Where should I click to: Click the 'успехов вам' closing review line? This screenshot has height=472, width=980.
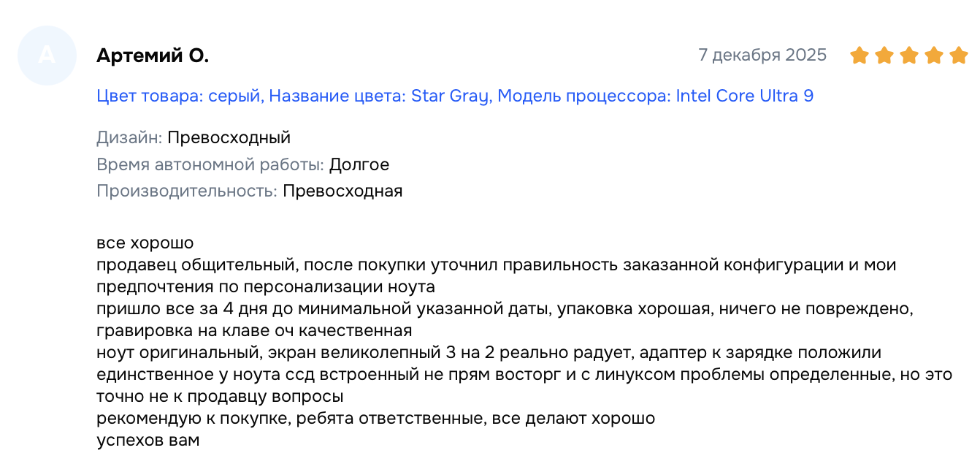[148, 441]
